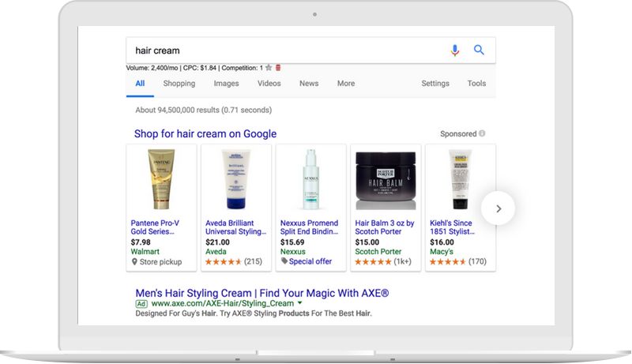Viewport: 632px width, 364px height.
Task: Switch to the Shopping tab
Action: (179, 84)
